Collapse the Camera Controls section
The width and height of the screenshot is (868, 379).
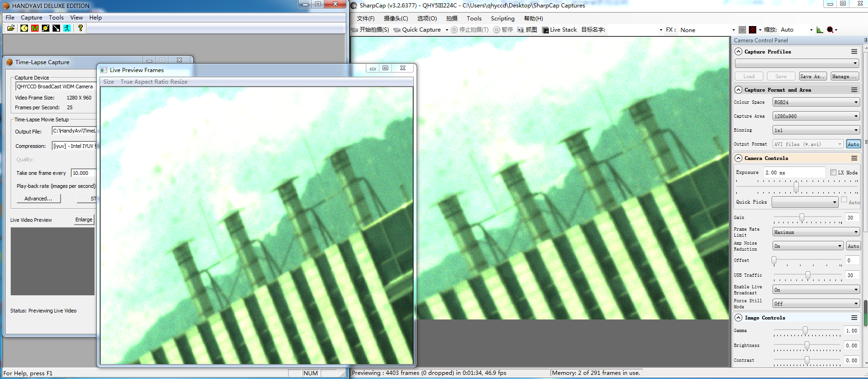pyautogui.click(x=739, y=158)
